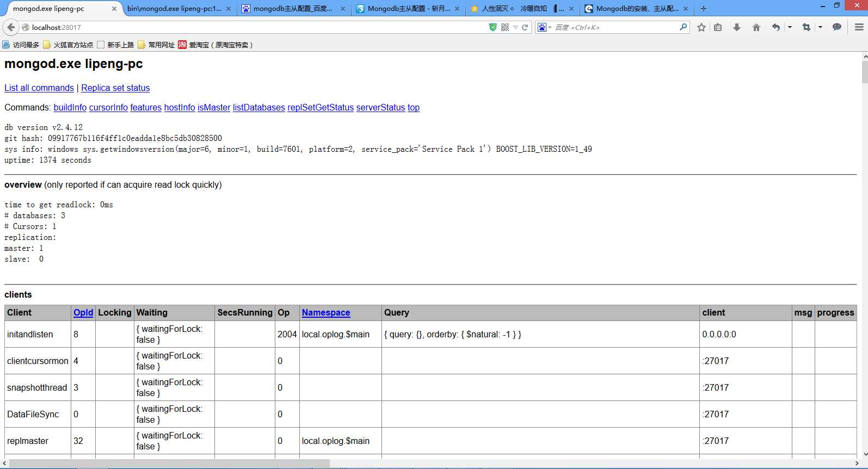Expand the dropdown beside the undo arrow

point(790,27)
